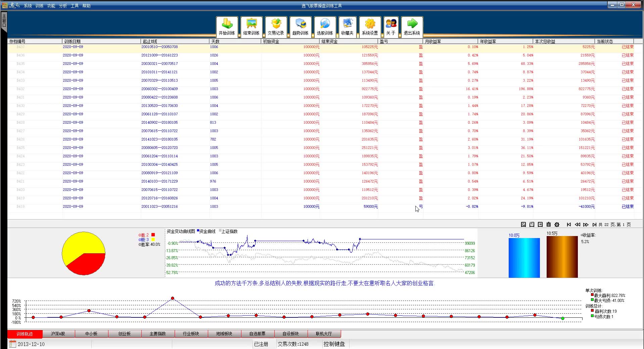Image resolution: width=644 pixels, height=349 pixels.
Task: Click the 逸飞 application logo icon
Action: (5, 5)
